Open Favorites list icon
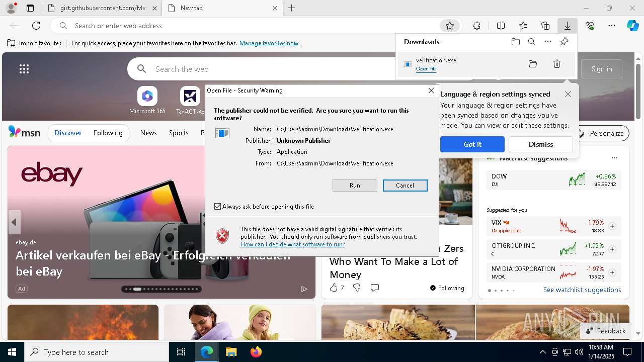644x362 pixels. point(523,26)
